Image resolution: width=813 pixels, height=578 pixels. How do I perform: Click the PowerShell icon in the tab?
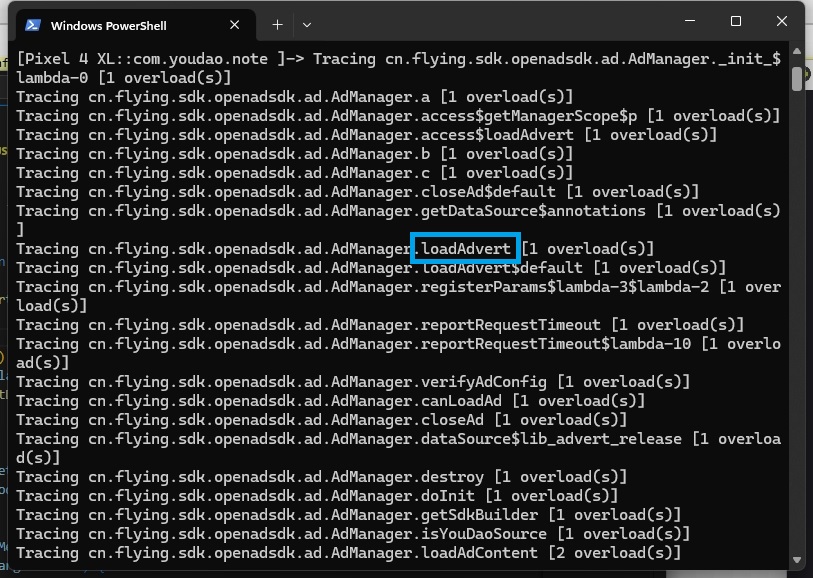click(x=33, y=24)
